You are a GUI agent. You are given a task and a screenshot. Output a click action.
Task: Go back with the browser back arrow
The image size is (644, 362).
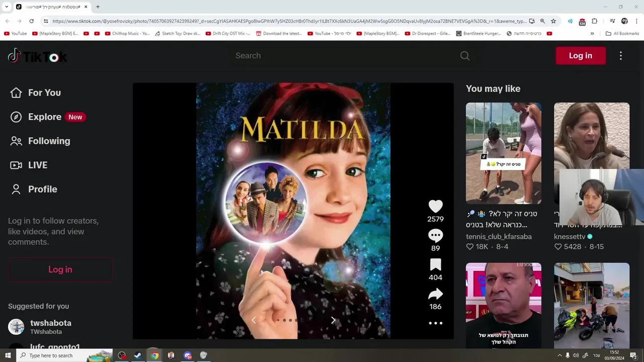point(7,21)
